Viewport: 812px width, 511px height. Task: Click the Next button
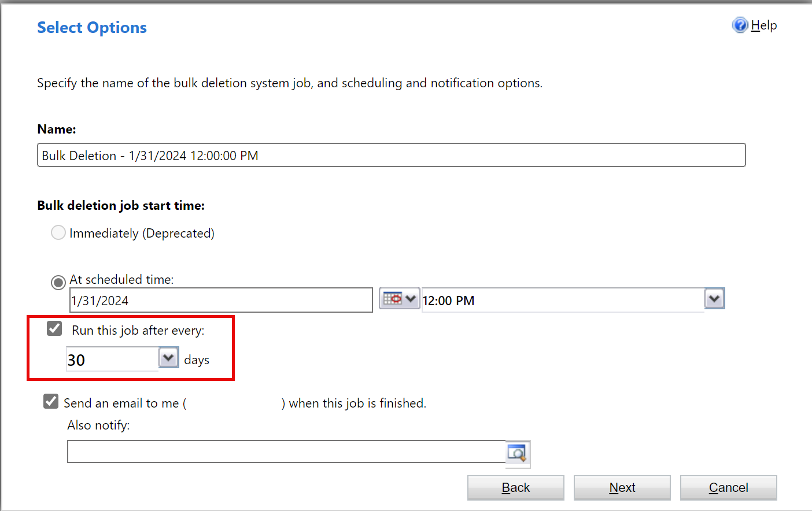click(622, 488)
